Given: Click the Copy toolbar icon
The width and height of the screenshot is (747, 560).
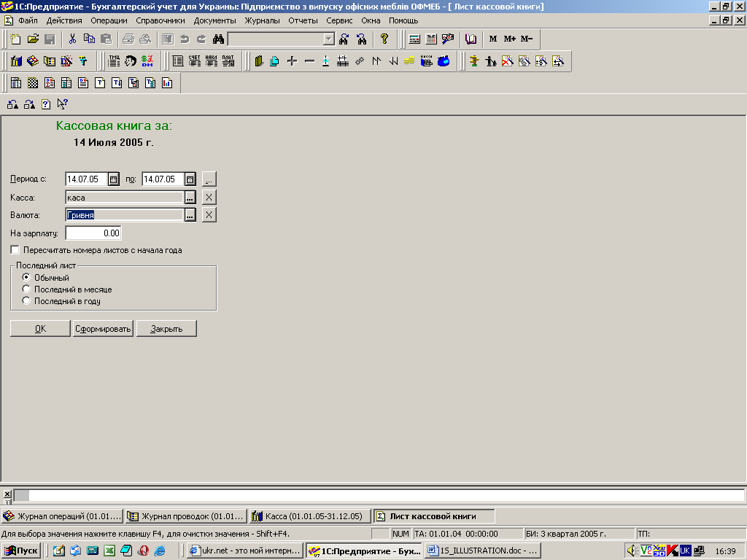Looking at the screenshot, I should (89, 39).
